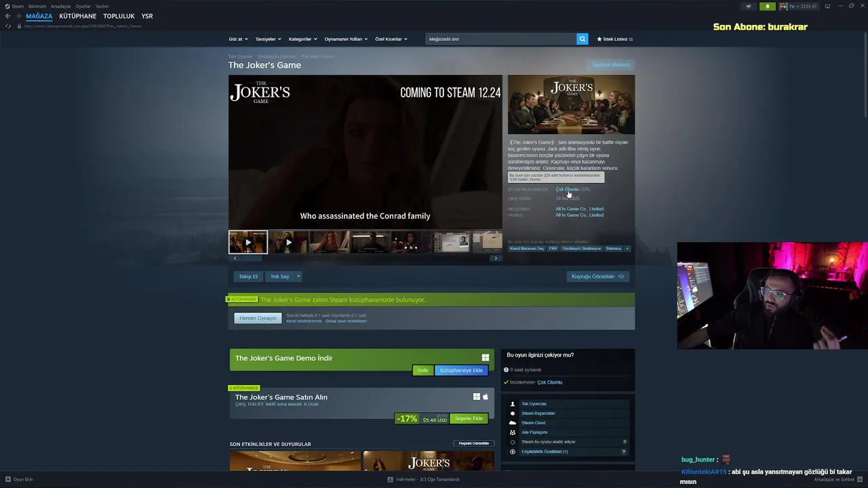Click the Steam Cloud icon
The width and height of the screenshot is (868, 488).
(513, 423)
